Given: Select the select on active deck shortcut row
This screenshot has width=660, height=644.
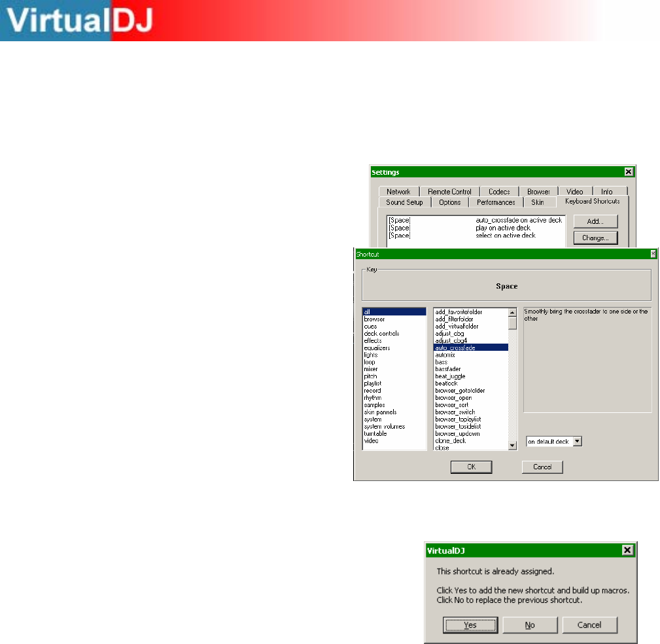Looking at the screenshot, I should pyautogui.click(x=476, y=236).
